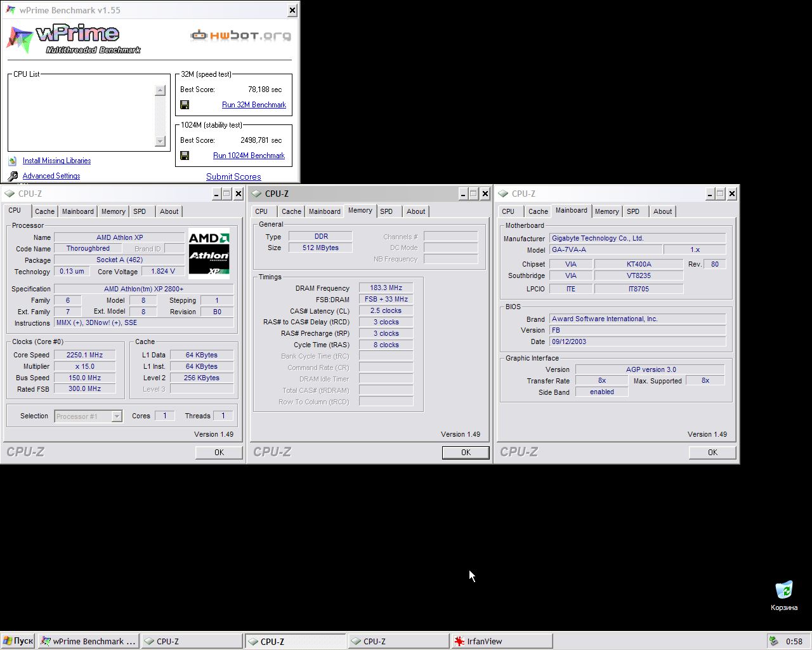
Task: Click the Southbridge value VT8235
Action: (639, 275)
